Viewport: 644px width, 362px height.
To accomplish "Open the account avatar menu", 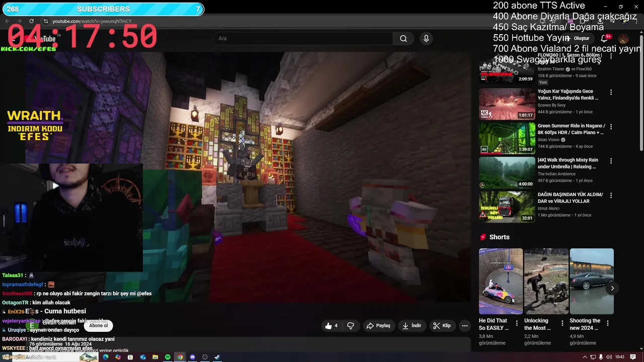I will (x=623, y=38).
